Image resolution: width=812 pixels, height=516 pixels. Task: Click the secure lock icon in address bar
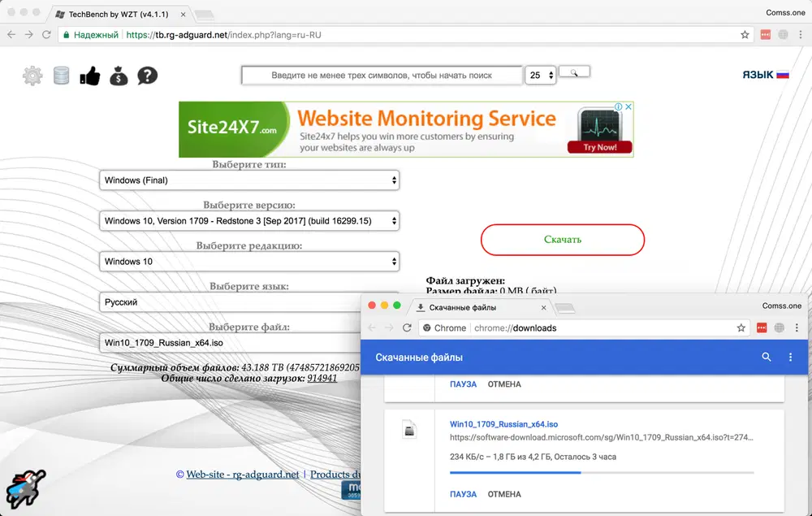click(x=67, y=35)
